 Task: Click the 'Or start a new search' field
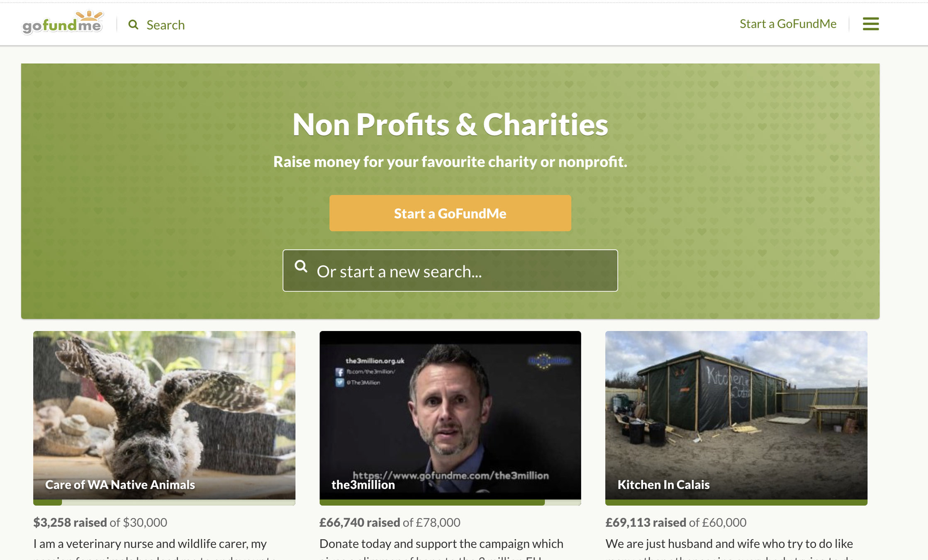pos(450,270)
